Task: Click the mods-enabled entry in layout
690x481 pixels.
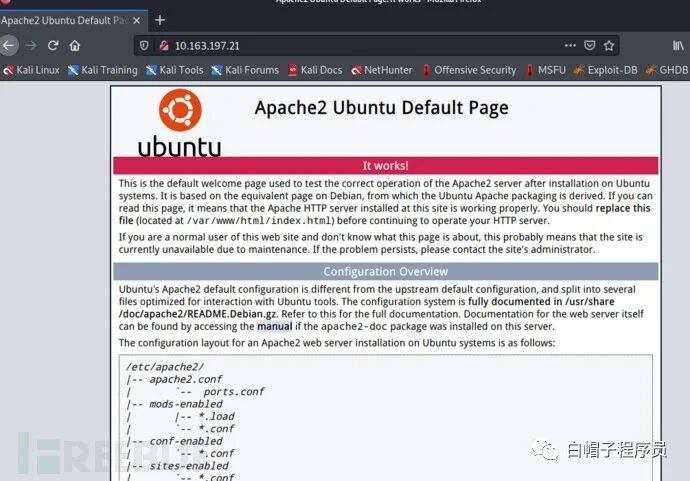Action: coord(186,404)
